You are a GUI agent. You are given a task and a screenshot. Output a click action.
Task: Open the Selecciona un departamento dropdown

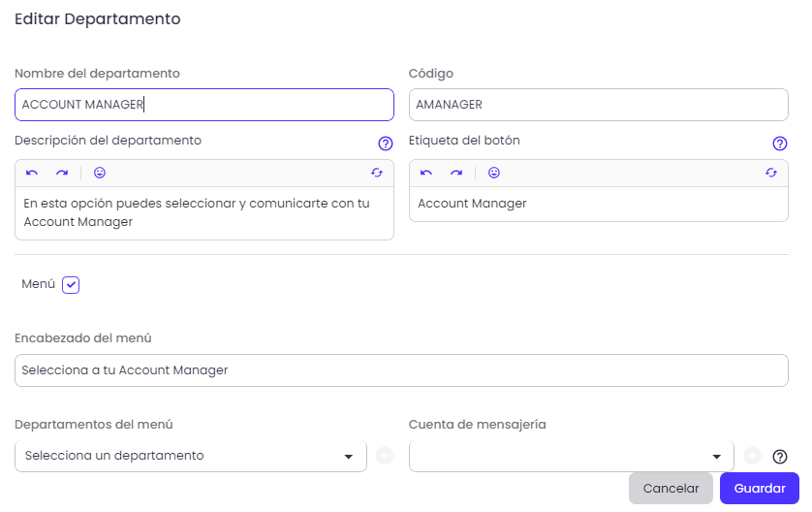(191, 456)
